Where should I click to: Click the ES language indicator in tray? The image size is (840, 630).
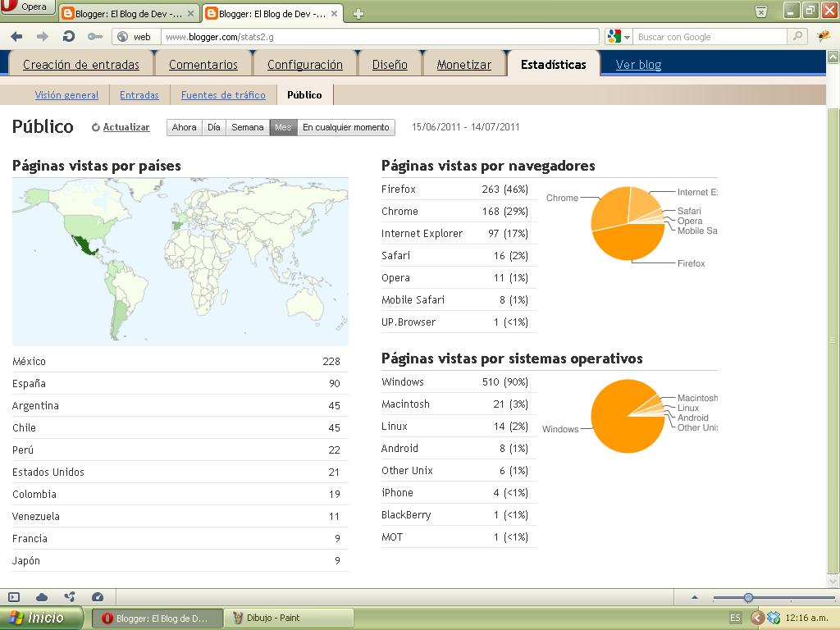point(735,618)
